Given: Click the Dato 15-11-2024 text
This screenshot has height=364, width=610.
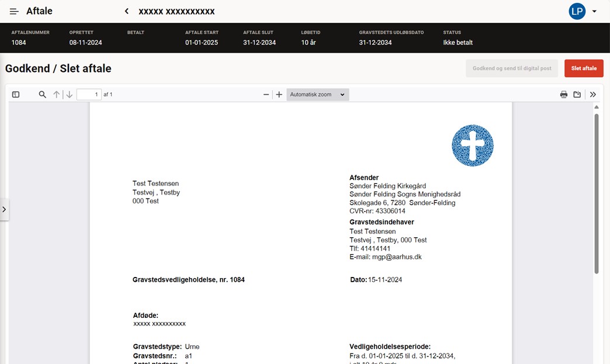Looking at the screenshot, I should tap(376, 280).
